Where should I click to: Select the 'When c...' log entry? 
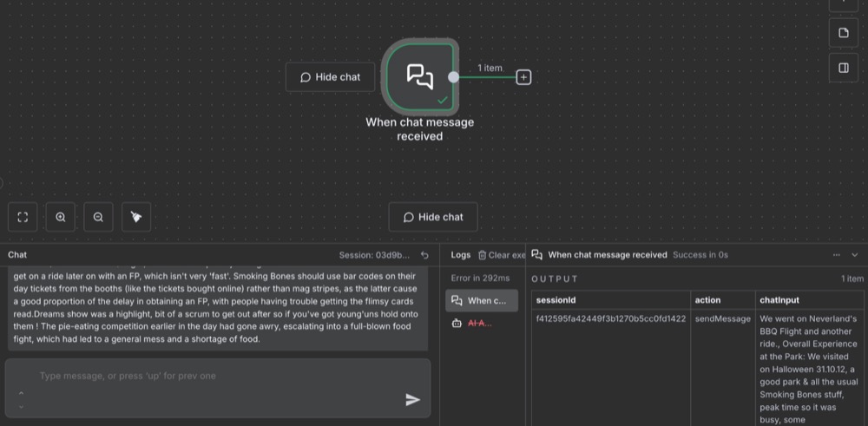point(482,300)
